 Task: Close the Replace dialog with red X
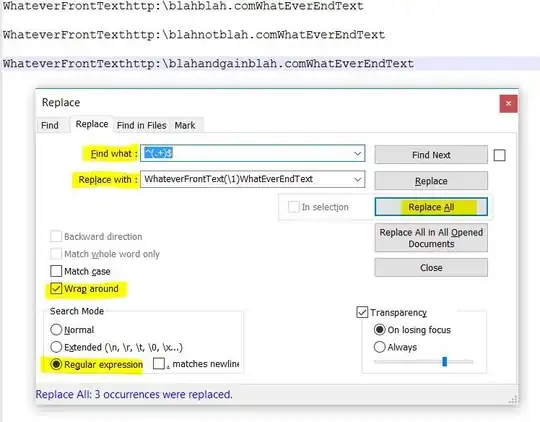point(508,104)
